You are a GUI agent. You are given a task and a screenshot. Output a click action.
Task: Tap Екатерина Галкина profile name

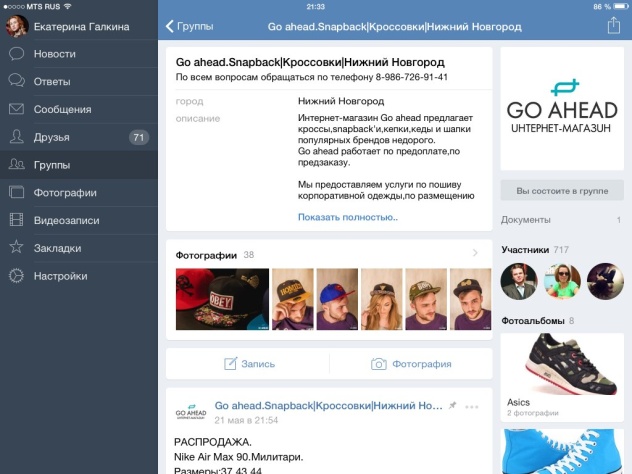81,27
